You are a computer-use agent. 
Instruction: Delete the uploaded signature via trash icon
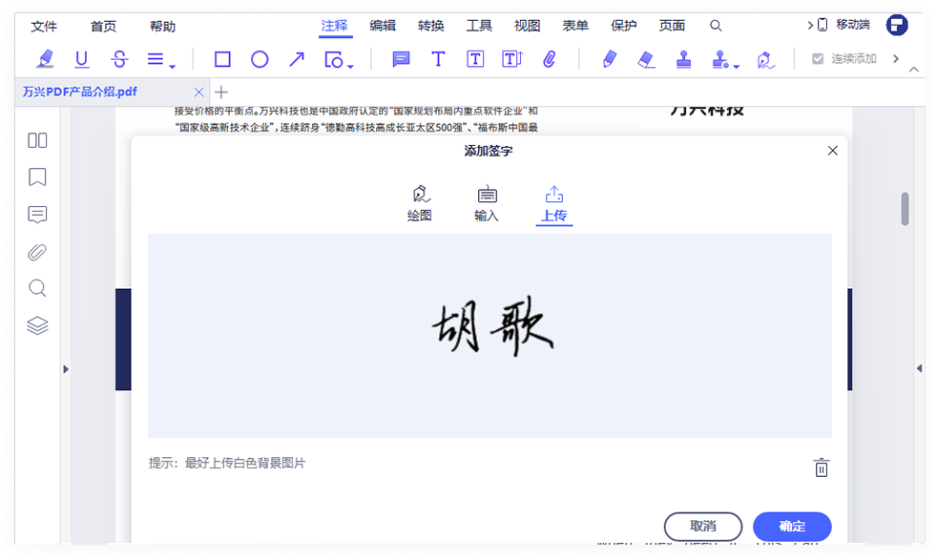822,467
